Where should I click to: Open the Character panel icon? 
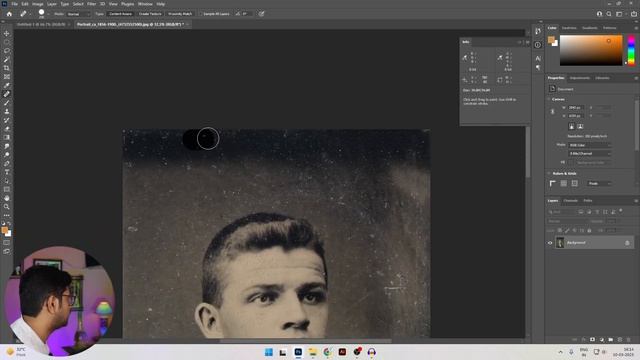(538, 58)
